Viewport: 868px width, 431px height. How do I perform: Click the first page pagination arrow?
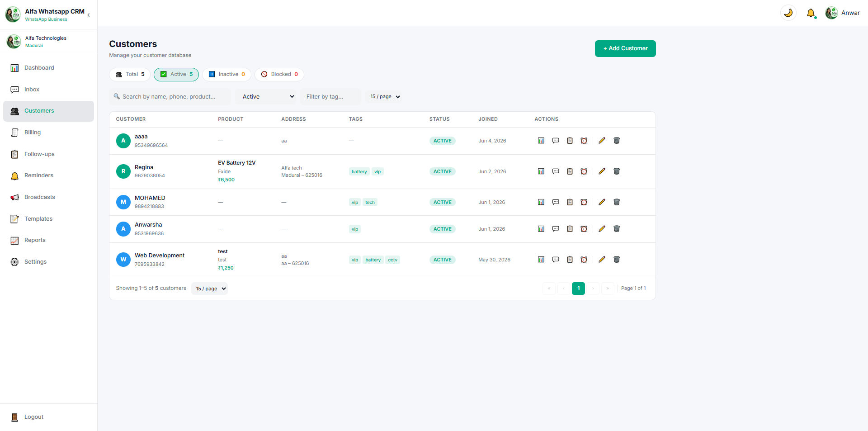click(x=549, y=289)
